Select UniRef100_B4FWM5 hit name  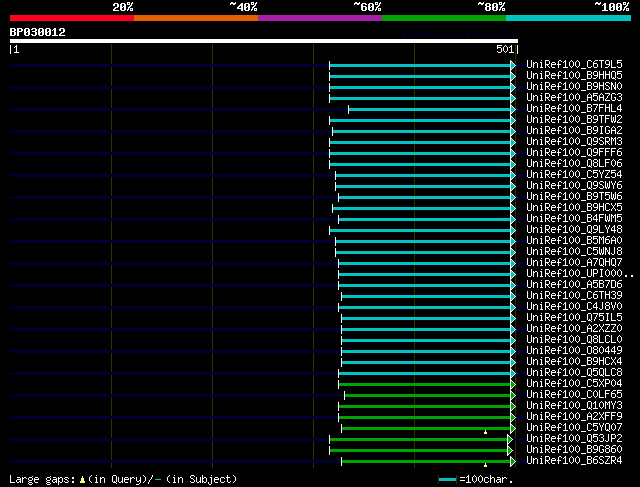tap(574, 219)
